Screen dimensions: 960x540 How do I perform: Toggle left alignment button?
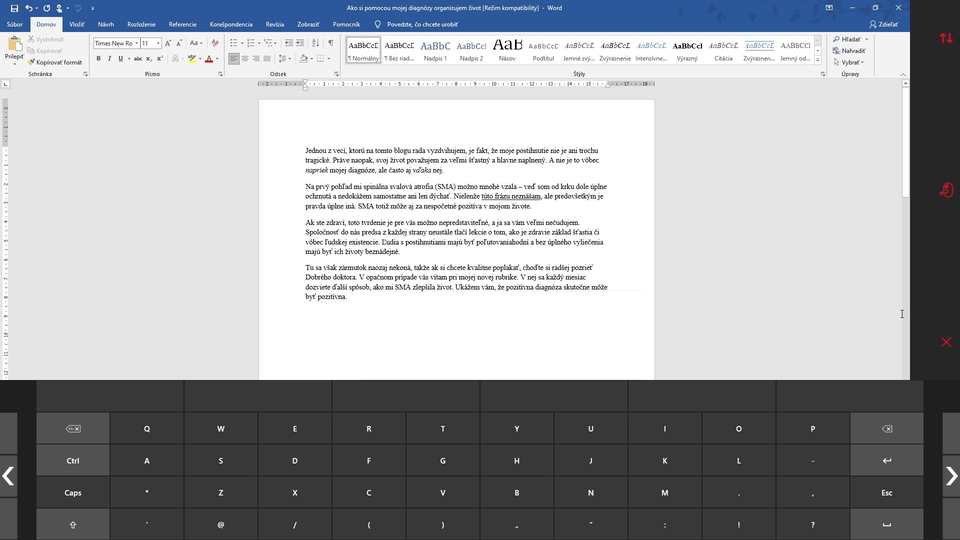[234, 59]
